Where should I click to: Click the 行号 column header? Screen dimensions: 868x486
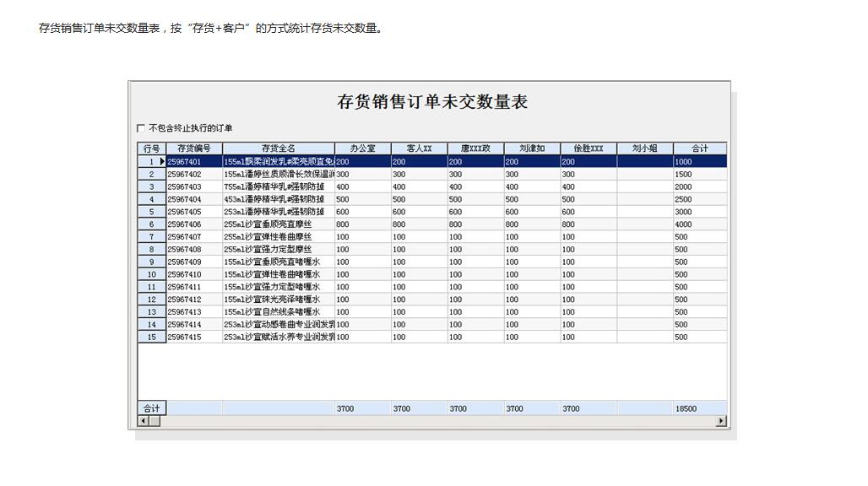pyautogui.click(x=152, y=148)
